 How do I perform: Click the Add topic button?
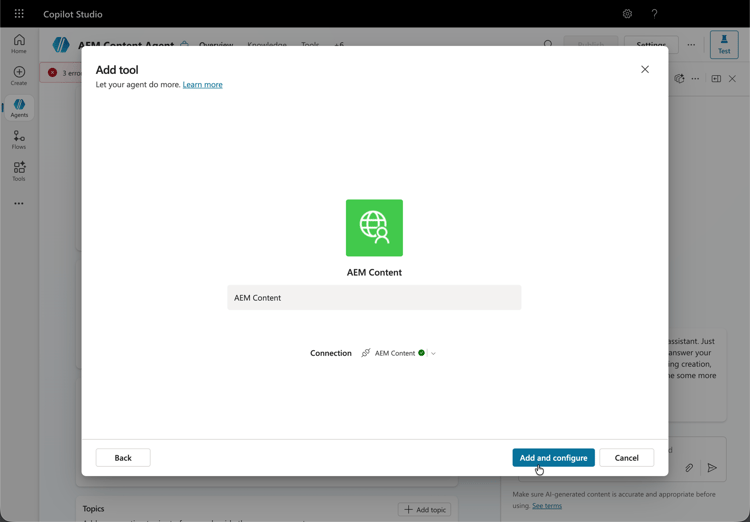point(424,510)
